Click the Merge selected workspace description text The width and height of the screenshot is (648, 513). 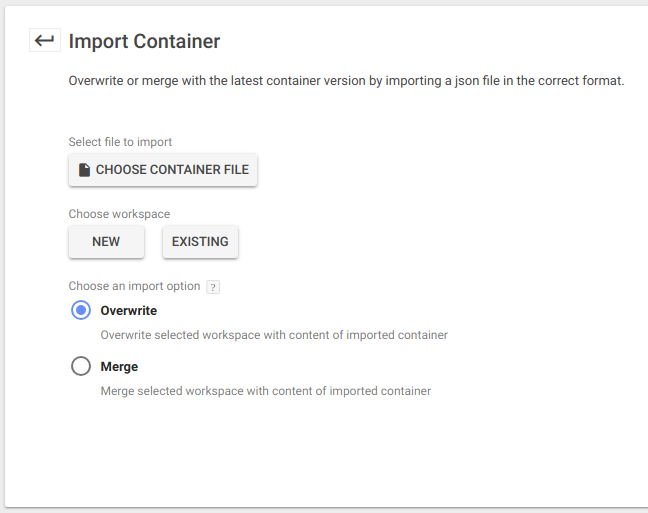266,391
